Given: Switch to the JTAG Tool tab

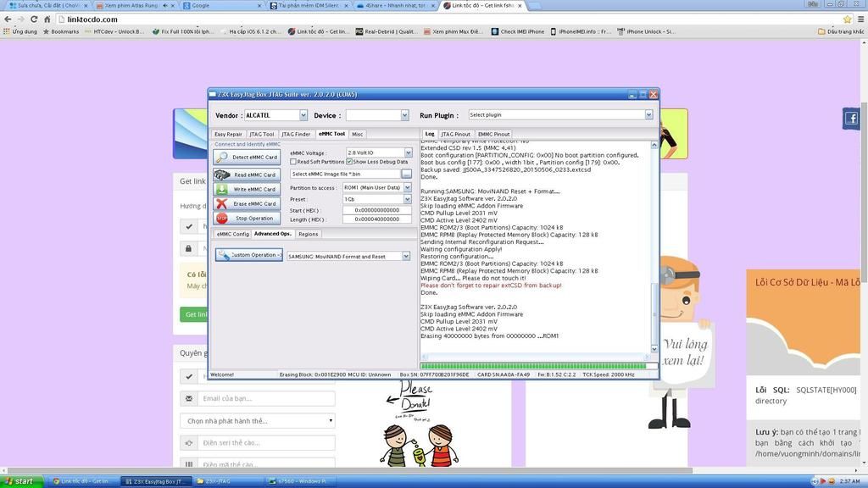Looking at the screenshot, I should pos(261,134).
